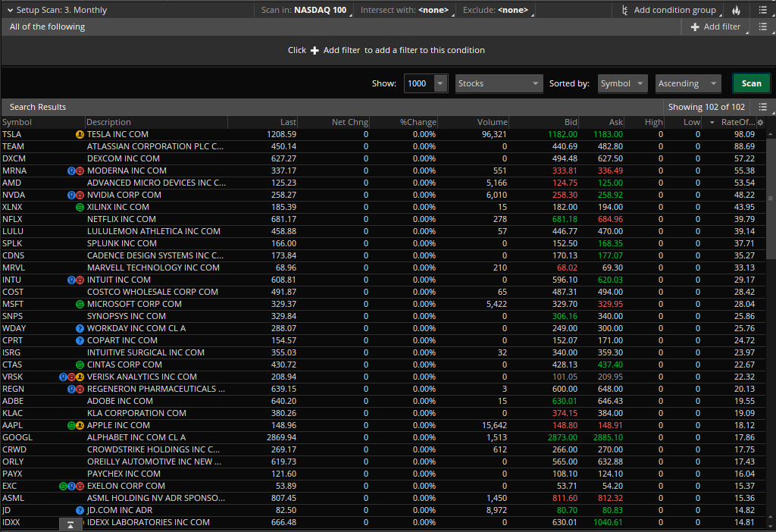Click the red phone icon beside MRNA

tap(80, 171)
